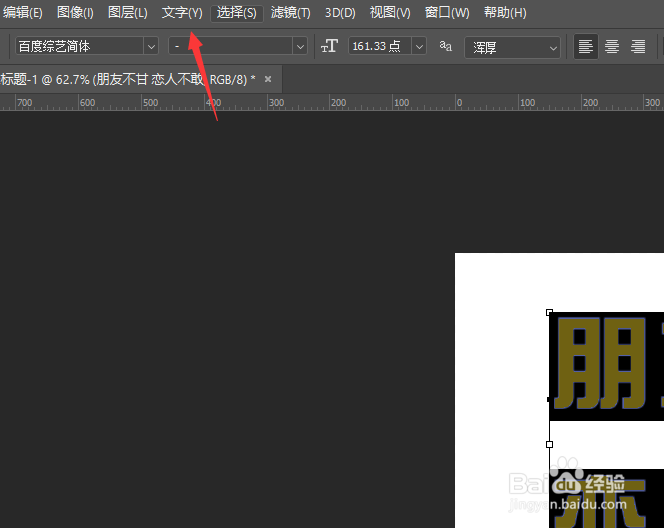Click the font style field
This screenshot has width=664, height=528.
click(230, 46)
